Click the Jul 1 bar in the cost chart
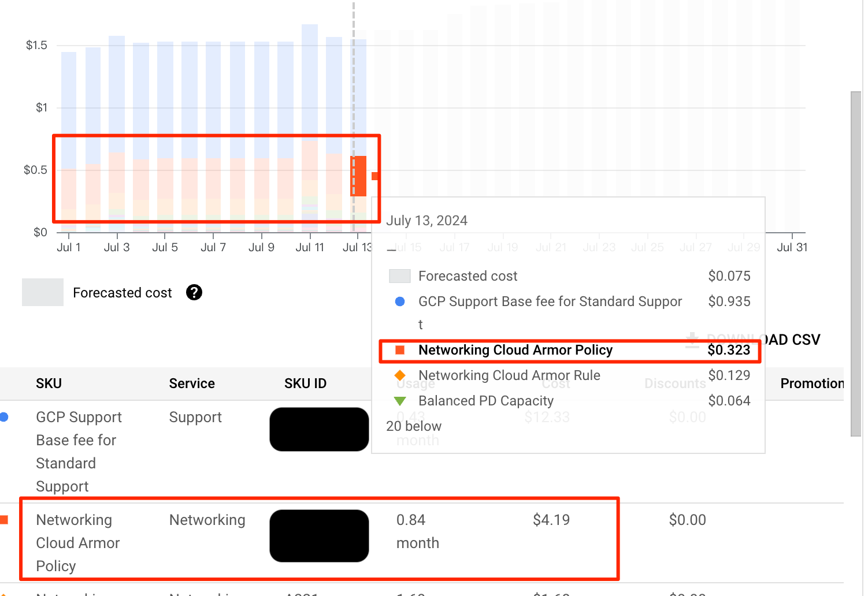This screenshot has width=868, height=596. tap(69, 142)
